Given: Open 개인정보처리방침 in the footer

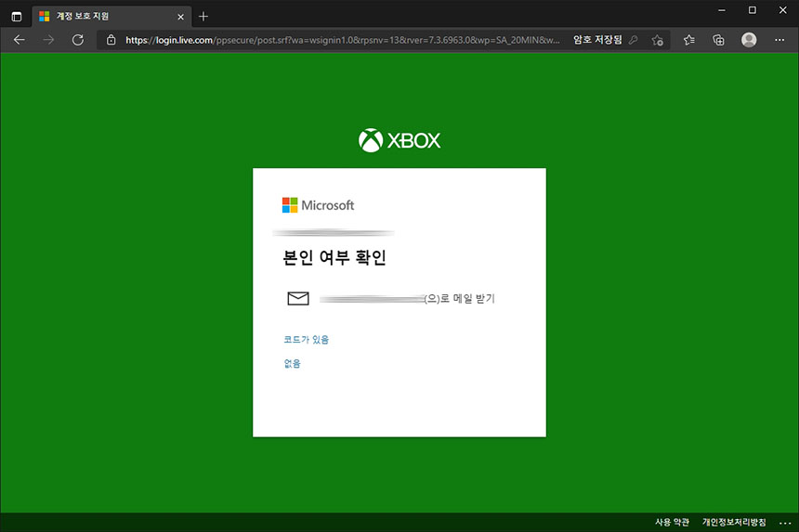Looking at the screenshot, I should [734, 522].
